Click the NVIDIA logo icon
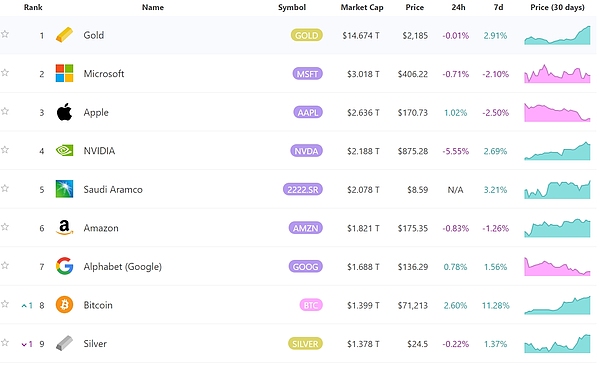Image resolution: width=600 pixels, height=365 pixels. coord(64,150)
